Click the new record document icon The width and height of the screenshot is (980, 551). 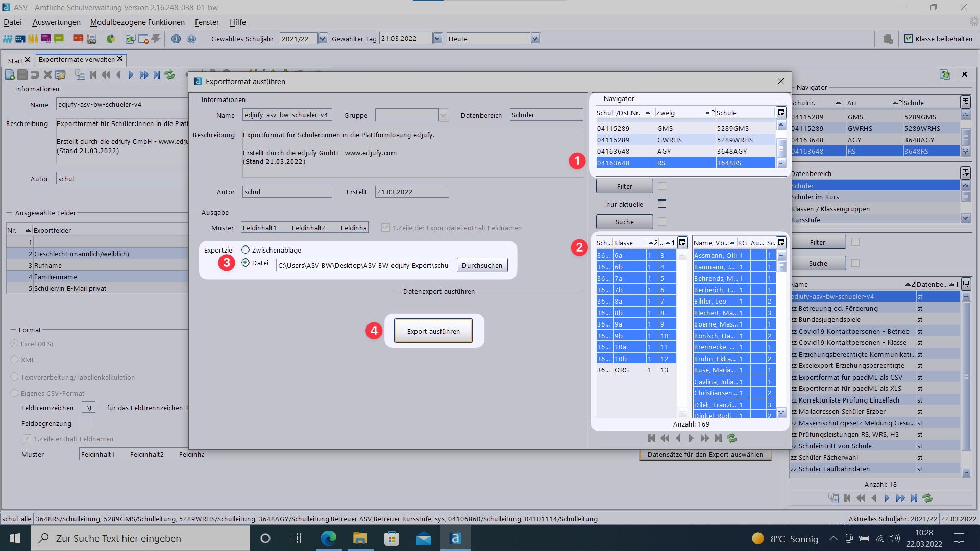pyautogui.click(x=10, y=75)
